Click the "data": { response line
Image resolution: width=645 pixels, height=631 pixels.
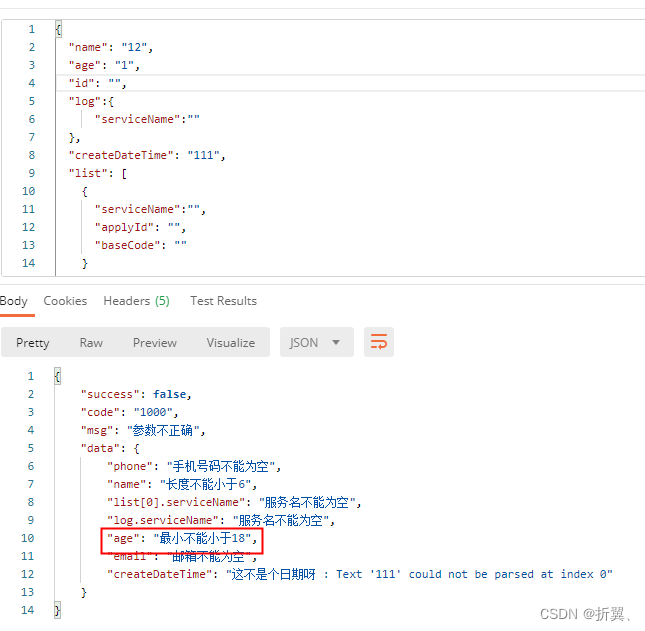point(110,448)
